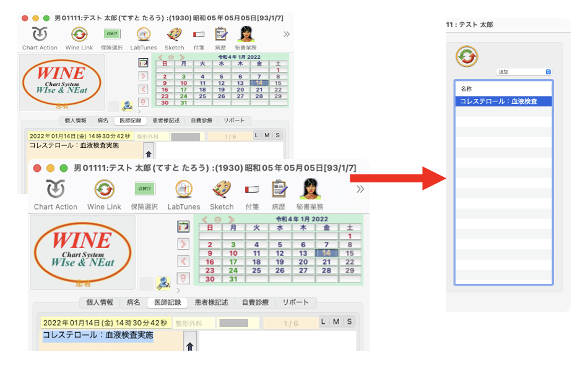Expand toolbar overflow chevron in front window
The image size is (588, 366).
[x=360, y=189]
